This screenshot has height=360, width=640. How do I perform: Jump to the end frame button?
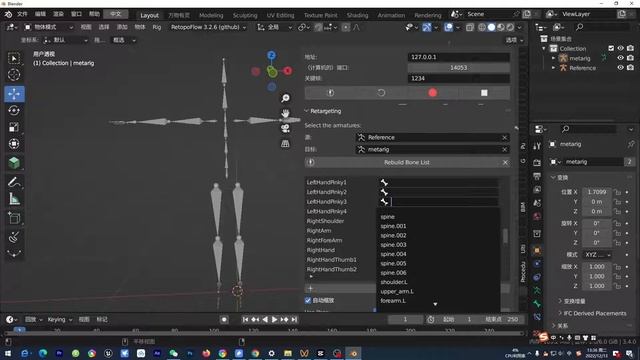294,320
